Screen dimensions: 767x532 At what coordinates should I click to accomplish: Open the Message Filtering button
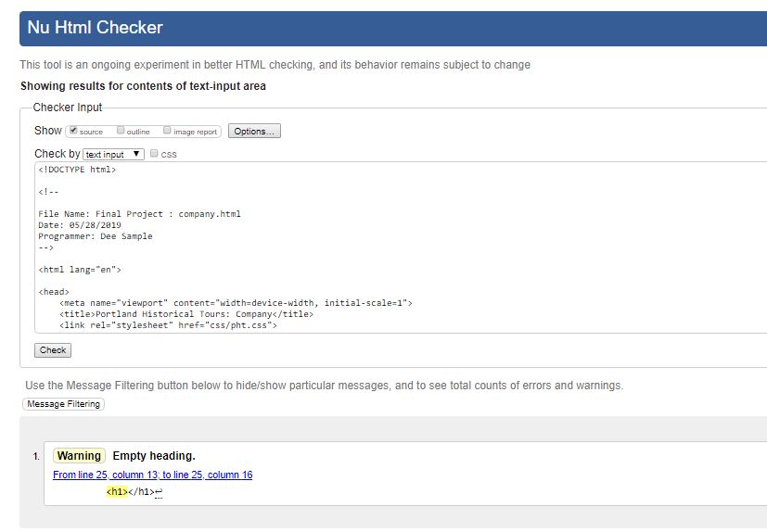(64, 404)
